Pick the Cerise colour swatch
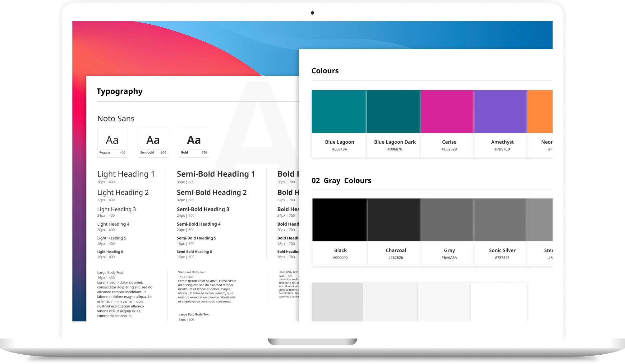The height and width of the screenshot is (364, 625). tap(448, 112)
